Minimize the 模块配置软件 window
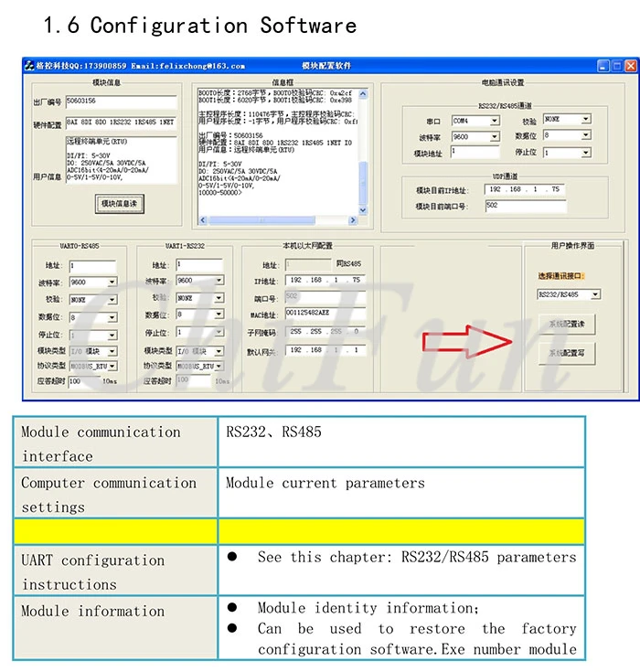 pyautogui.click(x=603, y=66)
